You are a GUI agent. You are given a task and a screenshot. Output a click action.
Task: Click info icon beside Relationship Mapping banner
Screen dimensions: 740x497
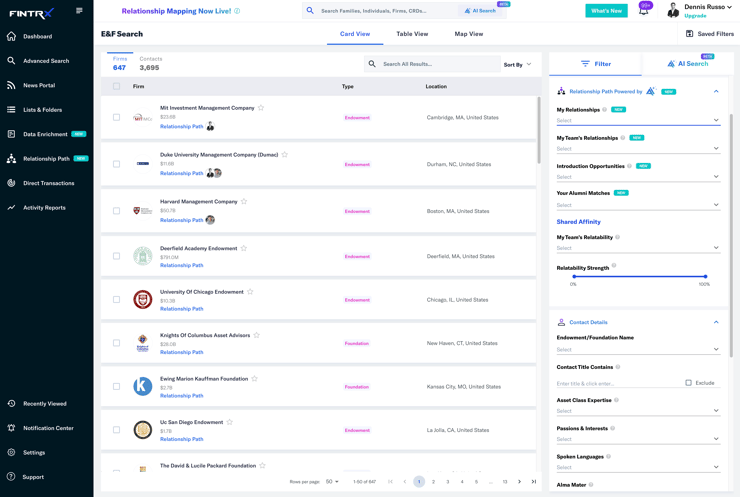point(237,11)
